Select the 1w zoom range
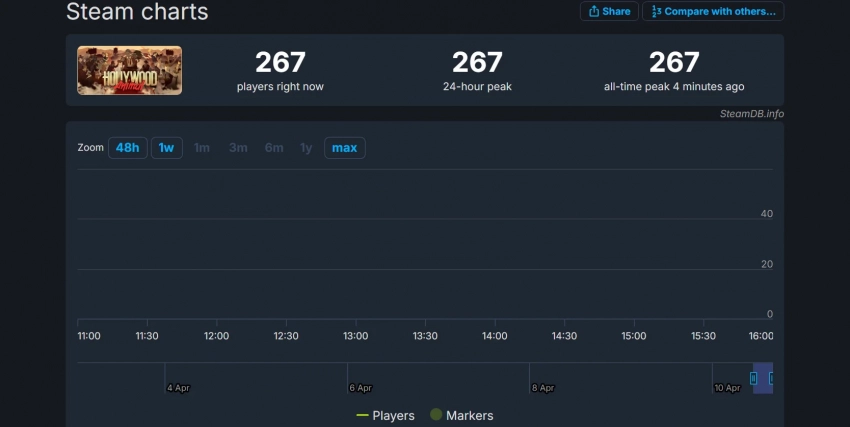This screenshot has height=427, width=850. click(x=166, y=148)
